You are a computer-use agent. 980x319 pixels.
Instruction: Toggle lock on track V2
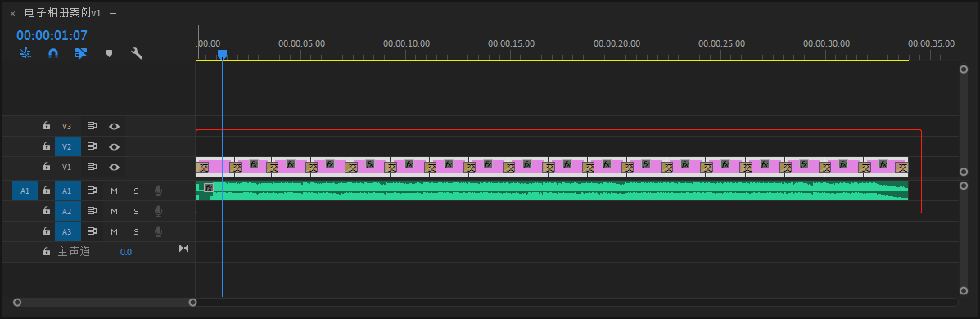(46, 146)
